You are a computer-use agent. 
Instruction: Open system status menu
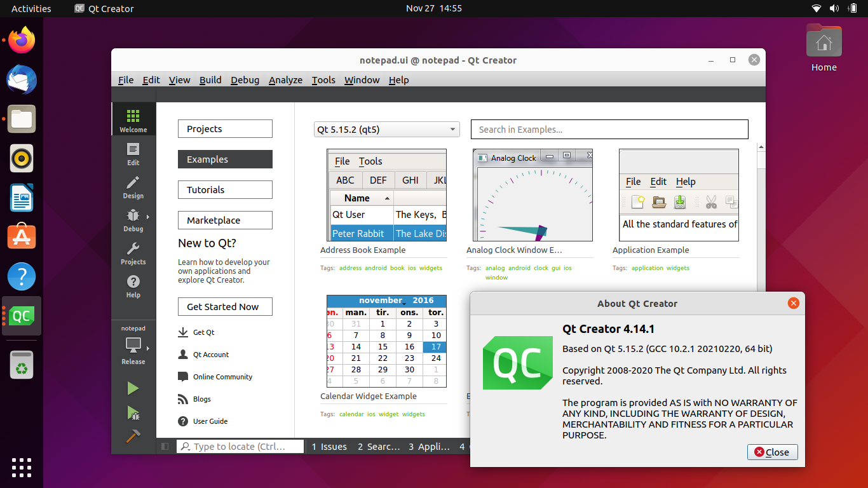click(834, 8)
